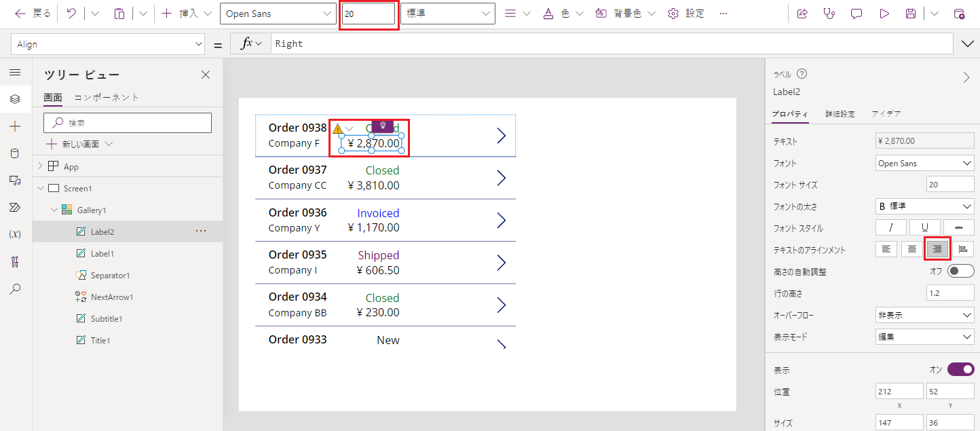Open the data icon in left rail
The height and width of the screenshot is (431, 980).
point(15,153)
